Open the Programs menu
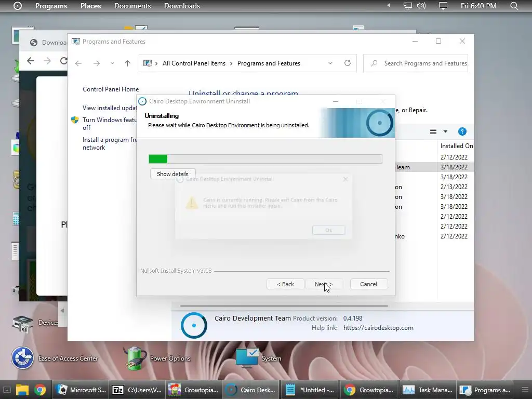The image size is (532, 399). click(x=51, y=6)
